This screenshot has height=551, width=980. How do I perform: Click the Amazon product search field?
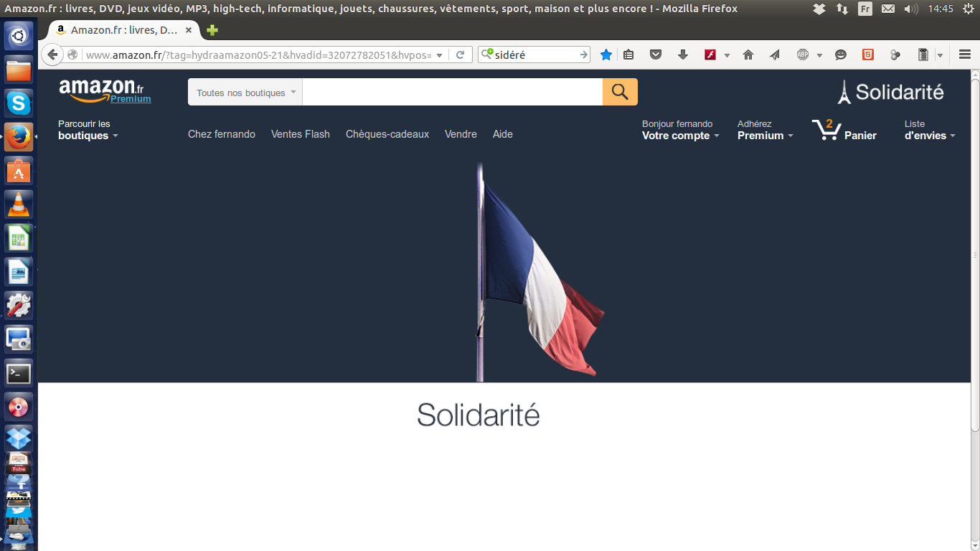pos(453,92)
